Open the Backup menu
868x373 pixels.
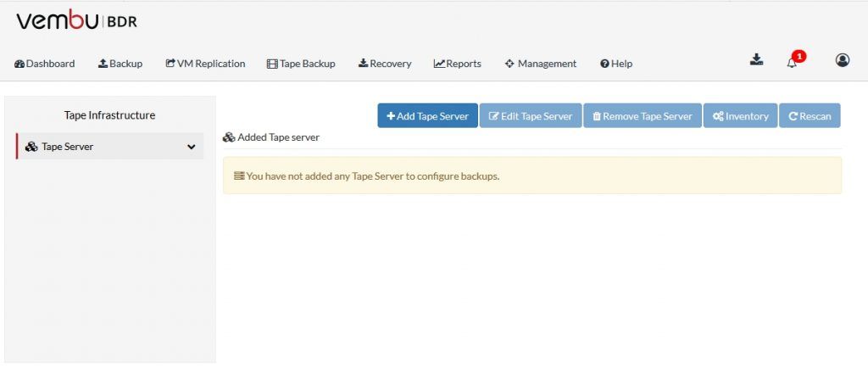pyautogui.click(x=120, y=64)
